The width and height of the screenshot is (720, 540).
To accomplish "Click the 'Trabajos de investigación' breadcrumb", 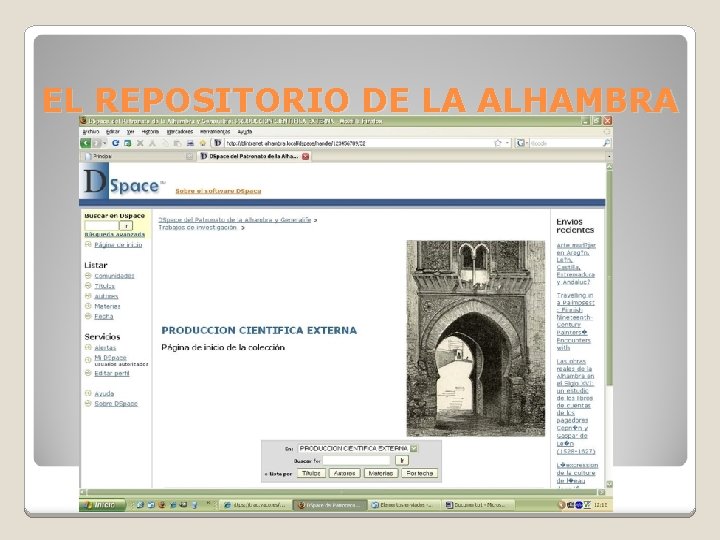I will [197, 227].
